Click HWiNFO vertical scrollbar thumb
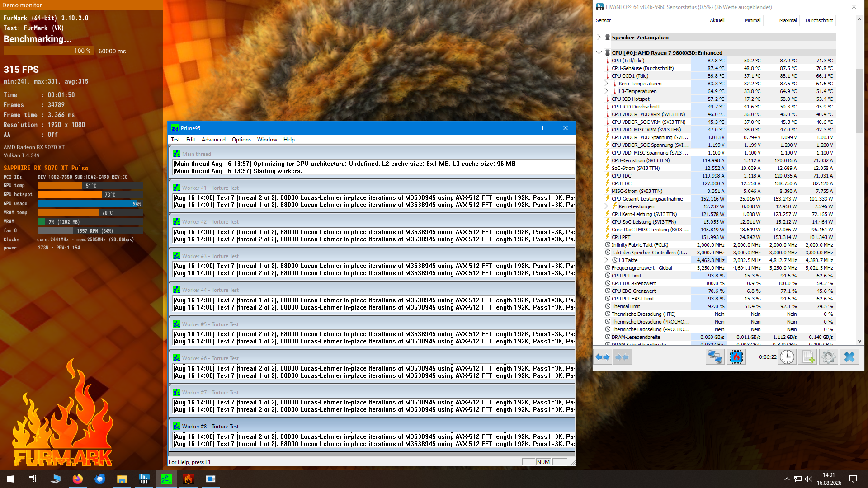 [859, 101]
